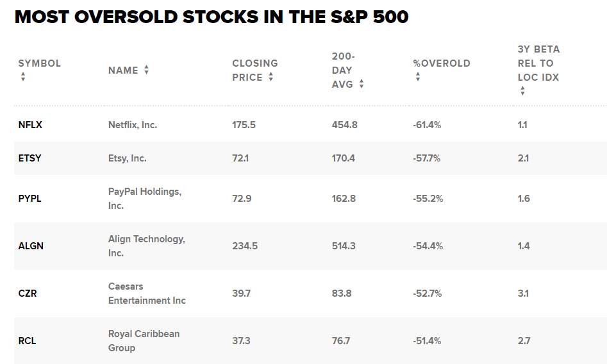The height and width of the screenshot is (364, 607).
Task: Select the ALGN ticker symbol
Action: click(x=31, y=246)
